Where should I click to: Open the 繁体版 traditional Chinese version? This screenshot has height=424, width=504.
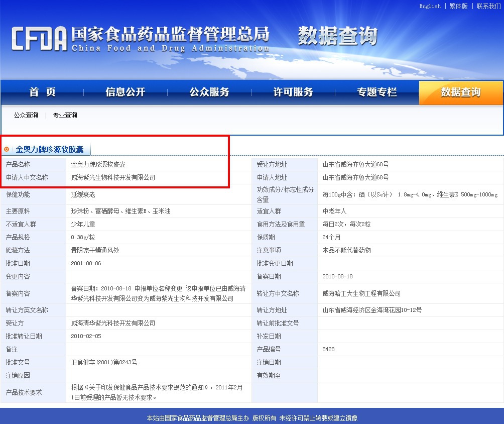pos(458,6)
